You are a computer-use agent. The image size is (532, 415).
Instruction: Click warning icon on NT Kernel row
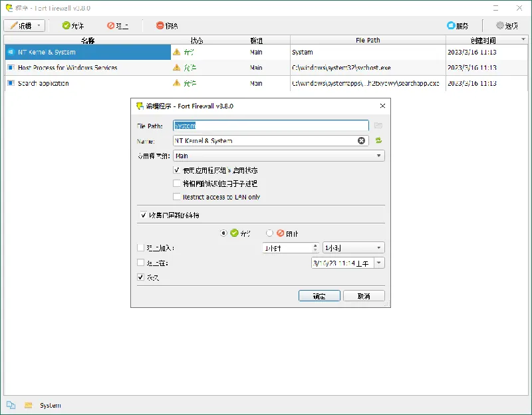tap(176, 52)
